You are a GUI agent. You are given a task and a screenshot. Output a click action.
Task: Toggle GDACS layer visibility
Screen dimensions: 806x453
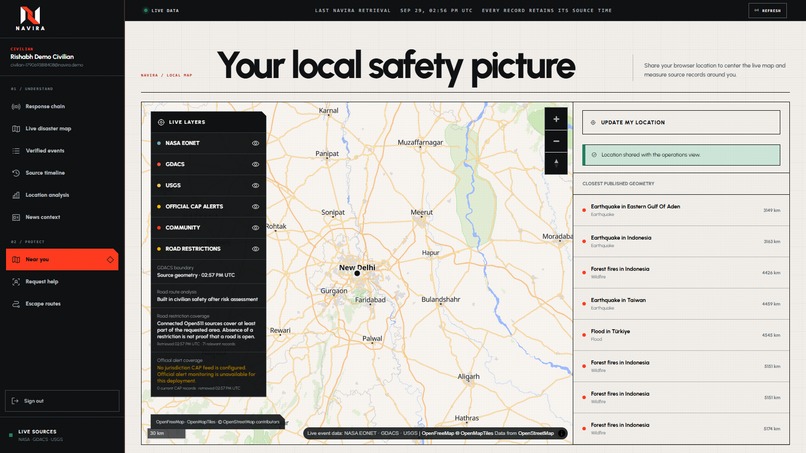pyautogui.click(x=255, y=165)
